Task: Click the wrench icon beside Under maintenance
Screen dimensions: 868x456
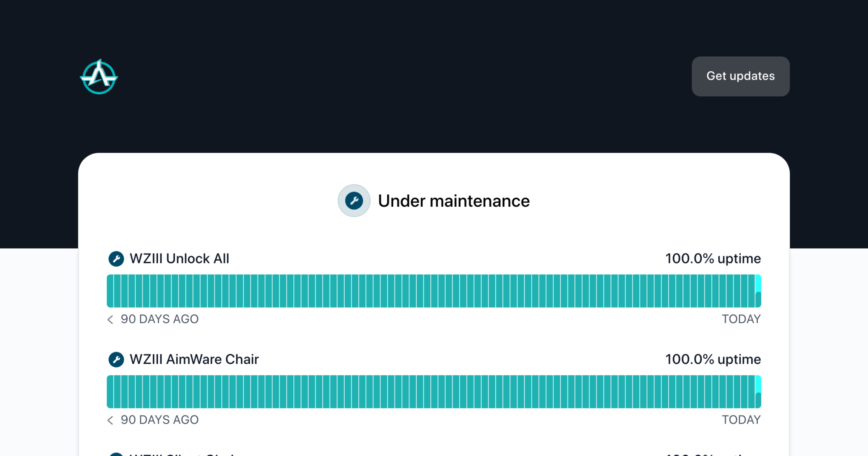Action: point(354,201)
